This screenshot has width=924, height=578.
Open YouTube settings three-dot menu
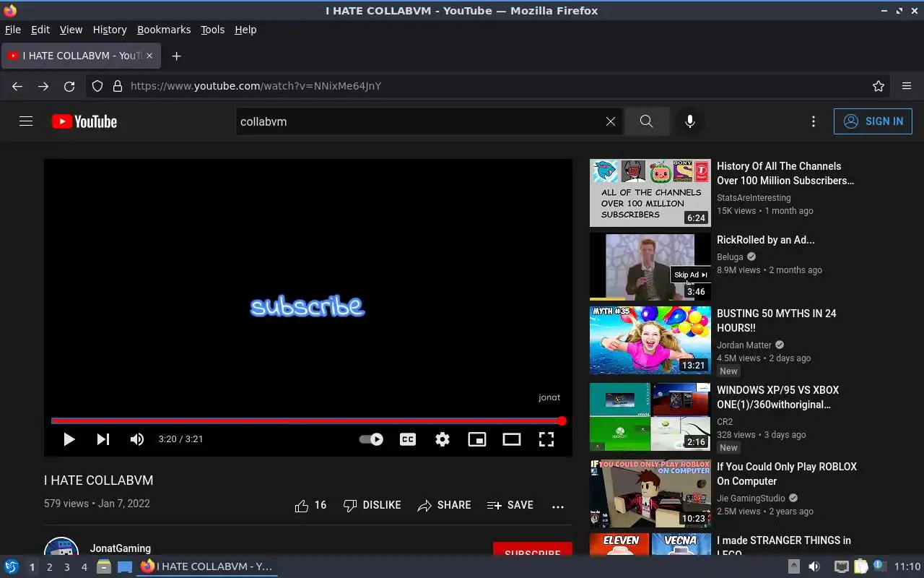(814, 121)
